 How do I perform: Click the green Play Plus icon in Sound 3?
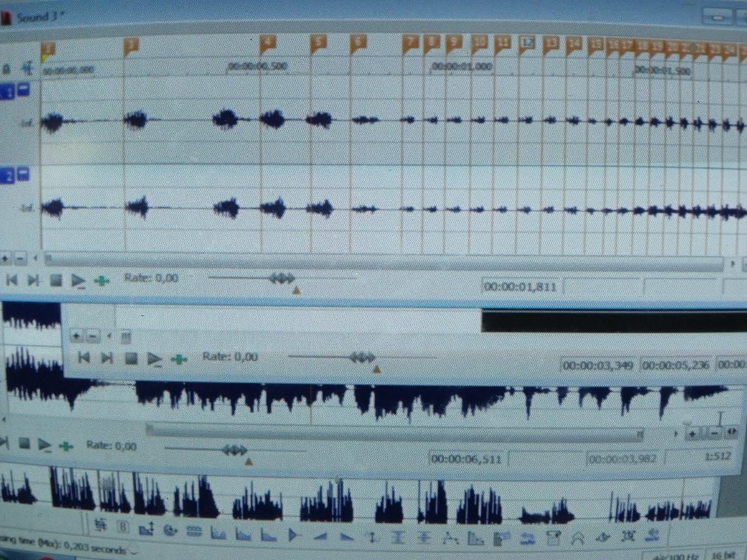[x=101, y=281]
